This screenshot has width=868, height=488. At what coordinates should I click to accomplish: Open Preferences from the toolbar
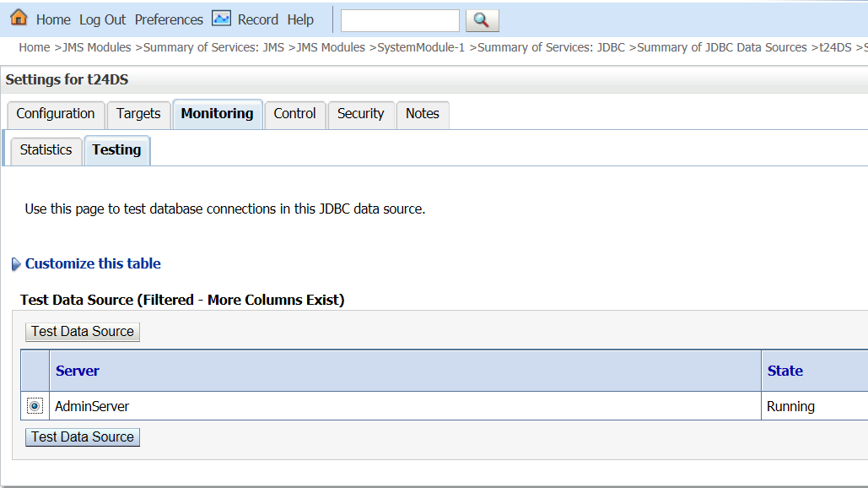tap(169, 19)
